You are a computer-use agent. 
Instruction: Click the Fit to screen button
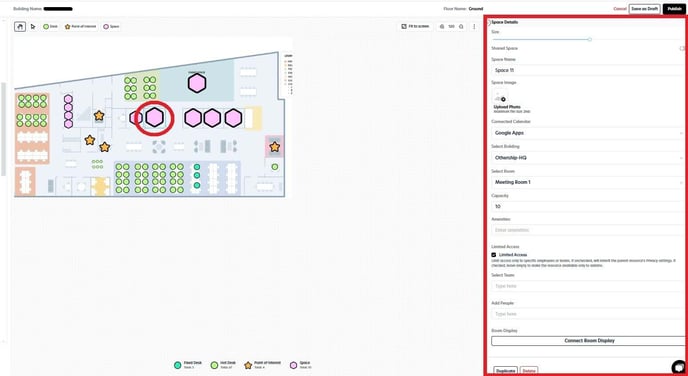pyautogui.click(x=415, y=27)
